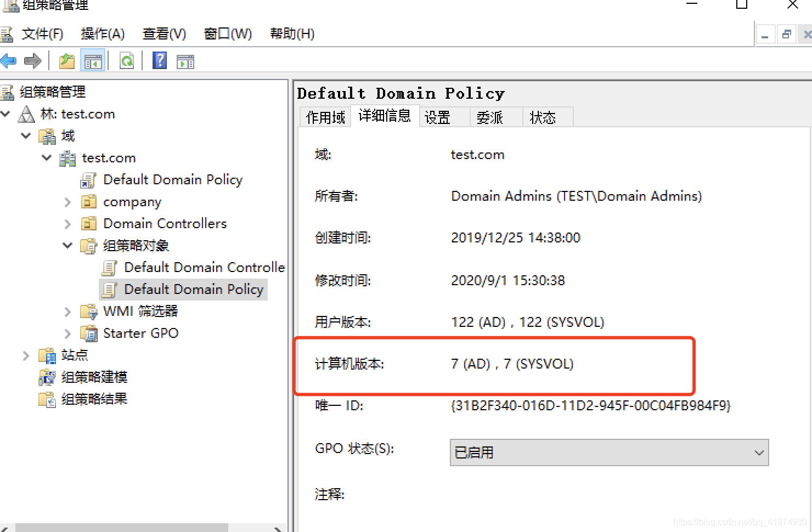Viewport: 812px width, 532px height.
Task: Select 组策略建模 in the tree
Action: [x=94, y=377]
